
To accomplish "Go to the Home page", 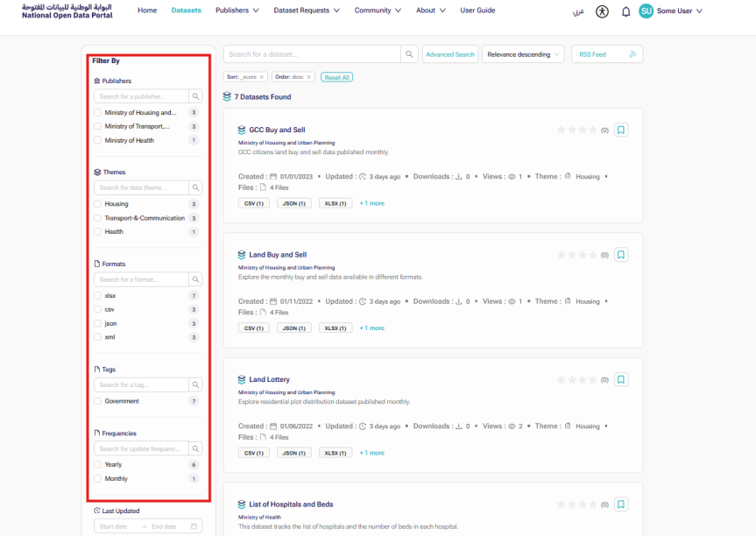I will [147, 11].
